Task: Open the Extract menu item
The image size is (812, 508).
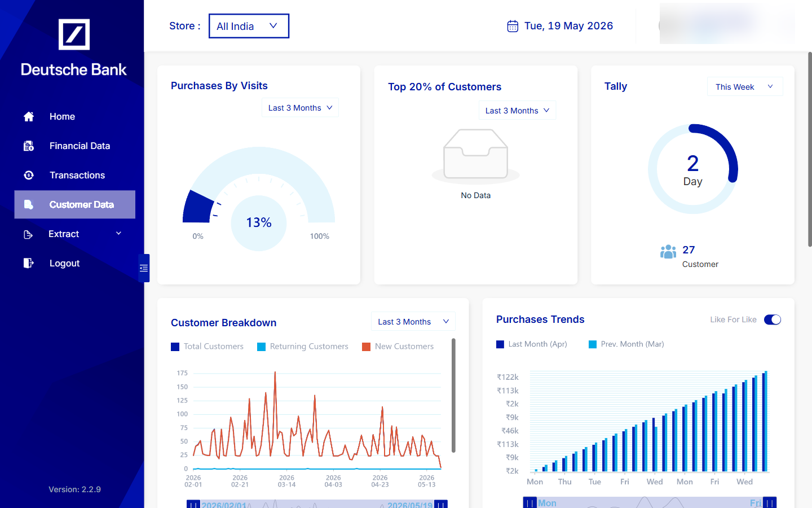Action: (x=74, y=234)
